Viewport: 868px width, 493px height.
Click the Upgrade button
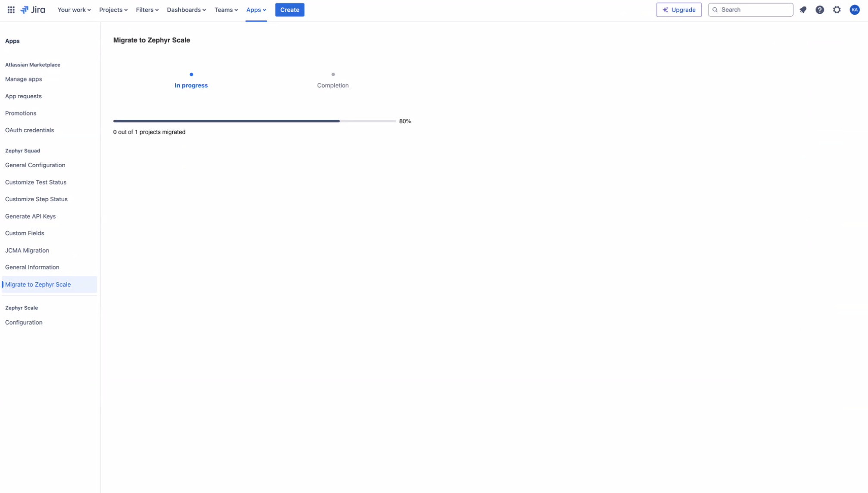679,9
